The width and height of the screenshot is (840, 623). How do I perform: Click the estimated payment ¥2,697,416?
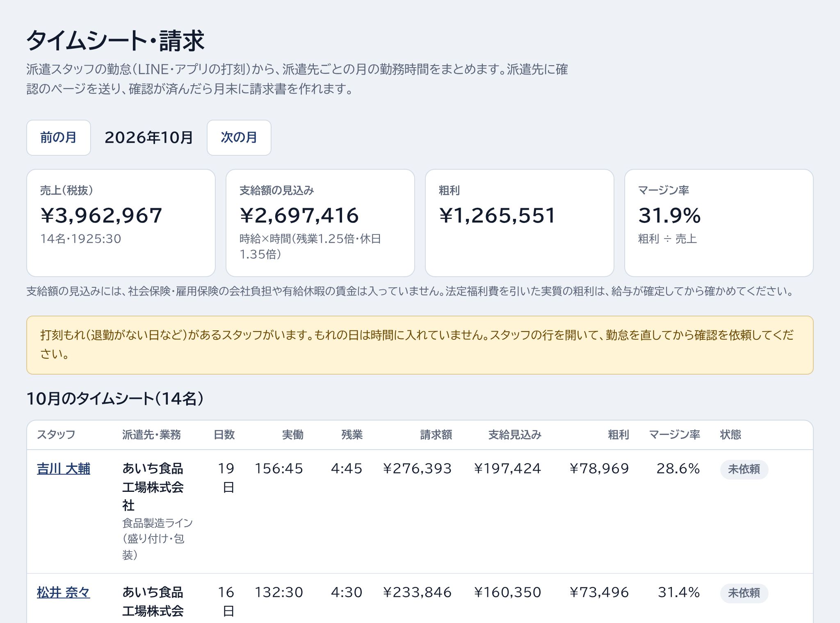pos(299,216)
